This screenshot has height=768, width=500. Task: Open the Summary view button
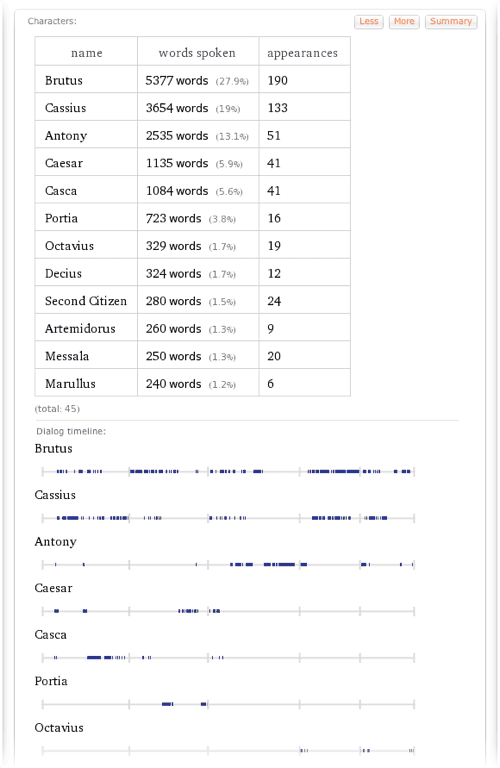point(451,22)
